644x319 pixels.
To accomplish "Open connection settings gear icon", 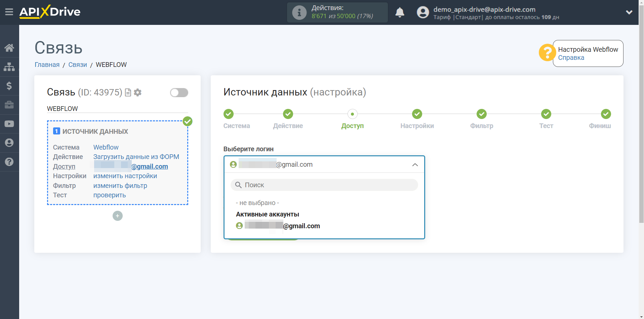I will [137, 92].
